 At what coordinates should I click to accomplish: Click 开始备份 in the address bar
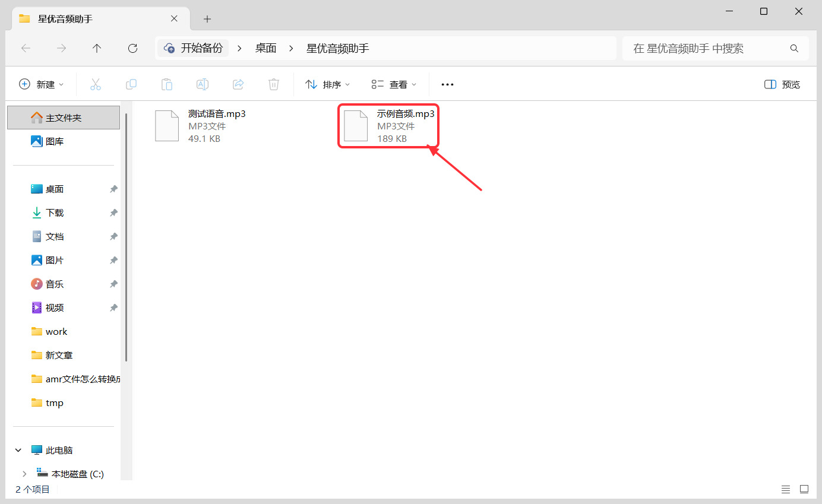coord(194,49)
